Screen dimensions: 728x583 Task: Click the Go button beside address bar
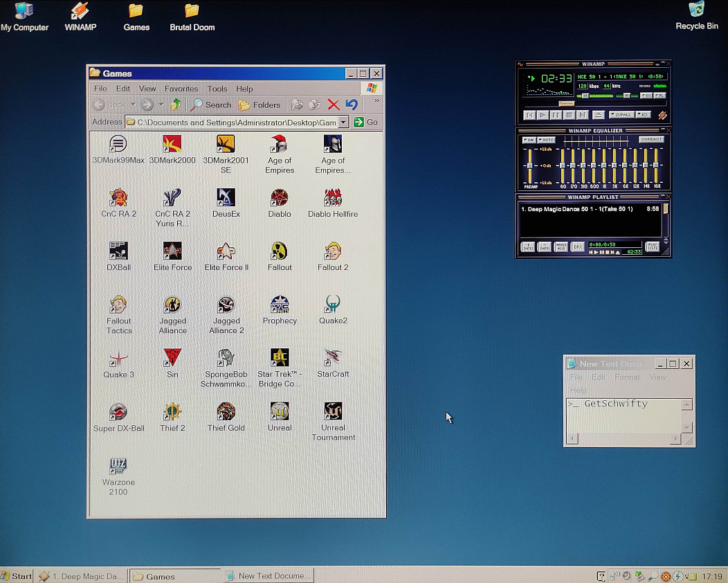366,123
